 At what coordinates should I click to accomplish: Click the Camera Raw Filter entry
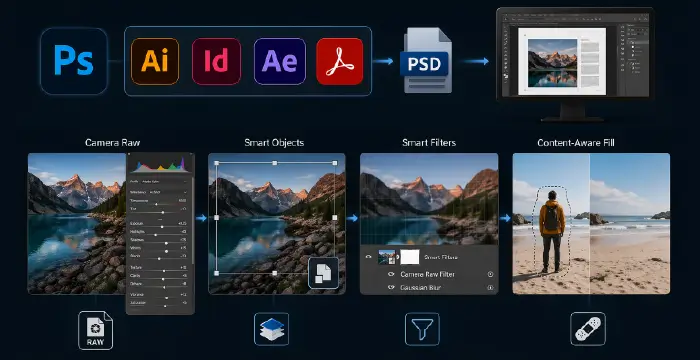click(428, 274)
